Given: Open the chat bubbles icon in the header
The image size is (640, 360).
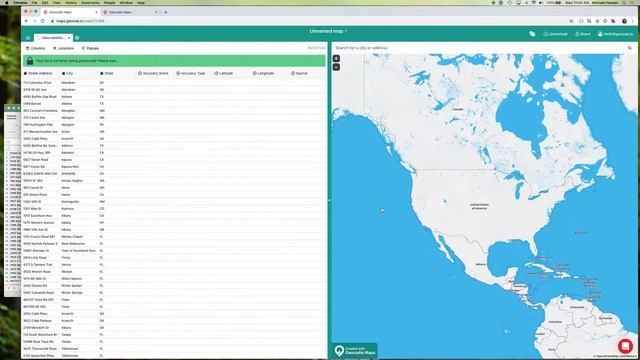Looking at the screenshot, I should tap(532, 34).
